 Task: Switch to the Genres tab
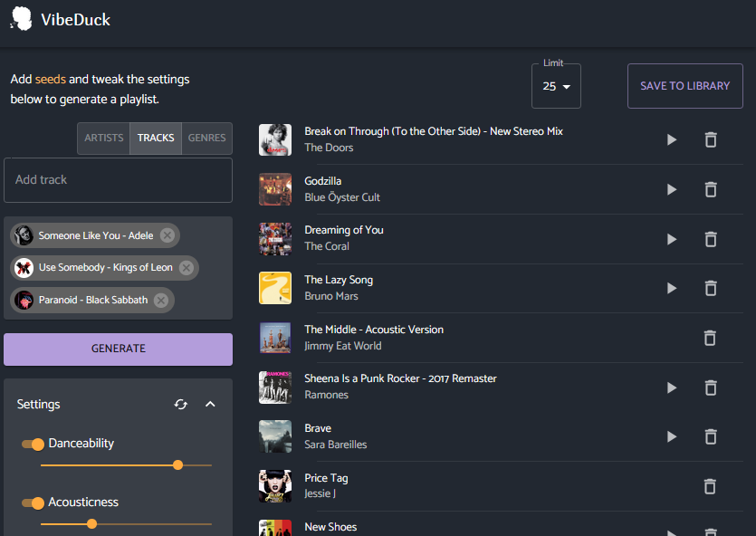pyautogui.click(x=206, y=139)
